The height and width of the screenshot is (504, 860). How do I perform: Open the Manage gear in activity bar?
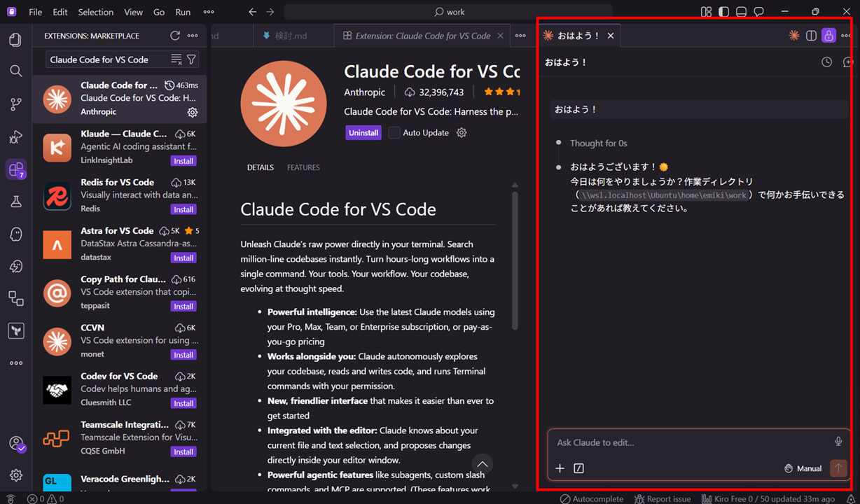click(15, 475)
